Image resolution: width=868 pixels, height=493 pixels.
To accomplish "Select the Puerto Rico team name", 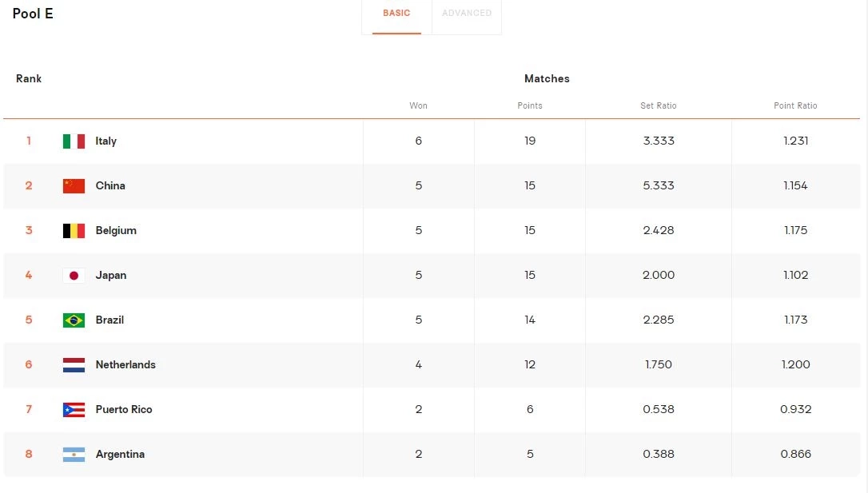I will coord(123,410).
